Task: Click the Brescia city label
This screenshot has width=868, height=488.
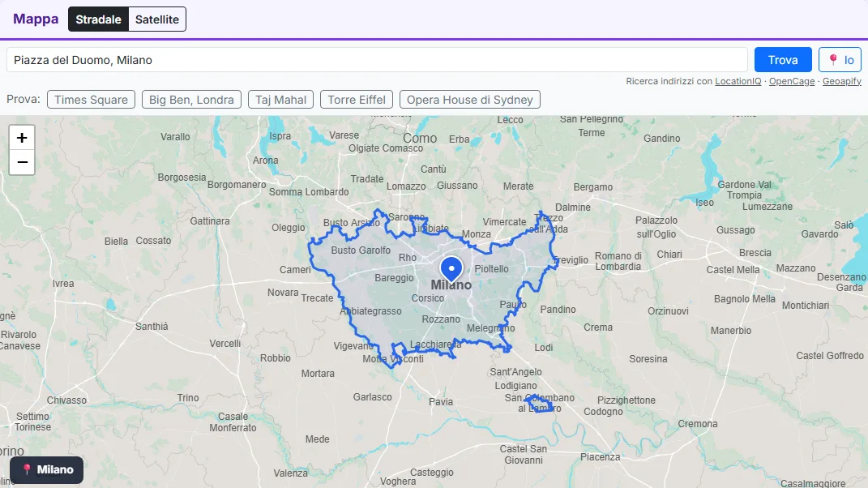Action: (x=755, y=253)
